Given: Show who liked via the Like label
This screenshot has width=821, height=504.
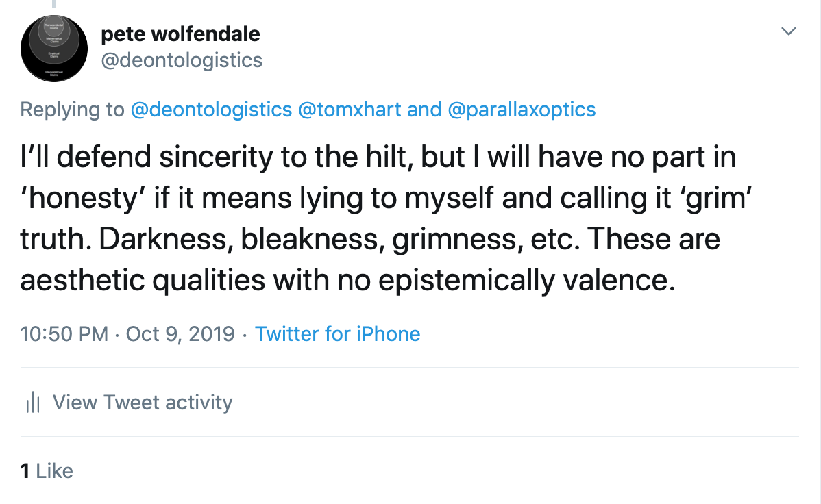Looking at the screenshot, I should pos(54,471).
